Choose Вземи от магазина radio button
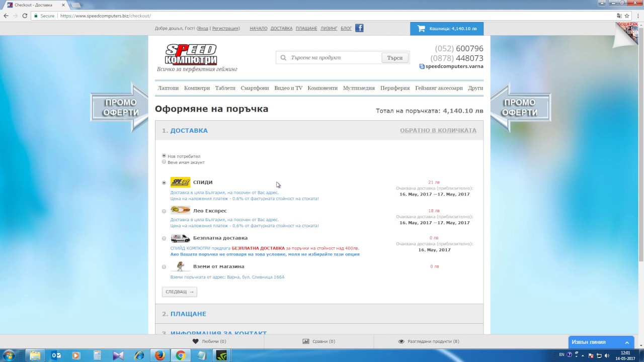644x362 pixels. pyautogui.click(x=164, y=267)
